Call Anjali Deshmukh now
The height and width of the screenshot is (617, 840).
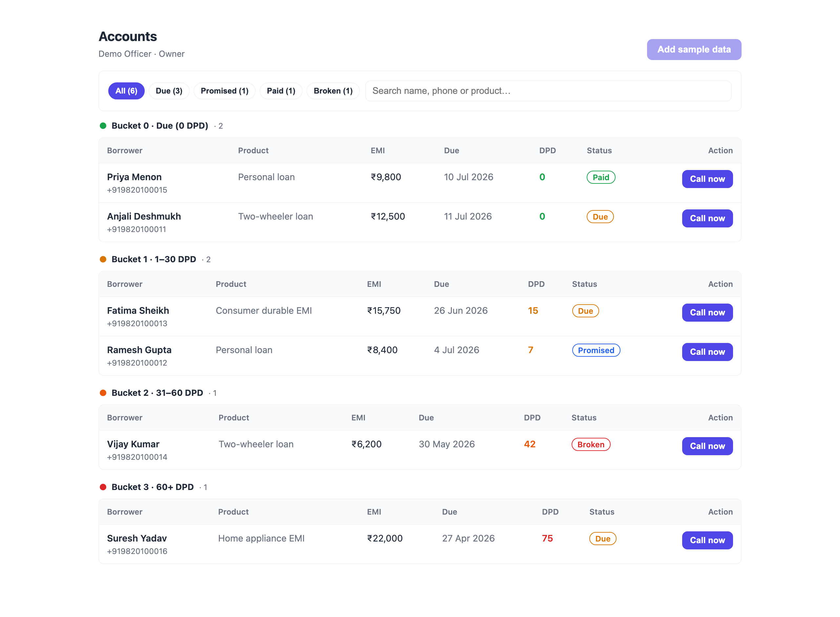(707, 219)
